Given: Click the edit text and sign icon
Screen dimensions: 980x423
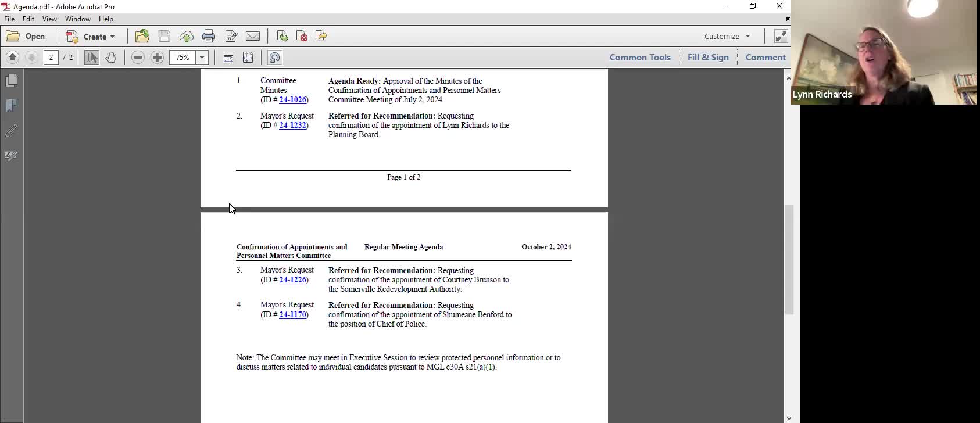Looking at the screenshot, I should (231, 36).
